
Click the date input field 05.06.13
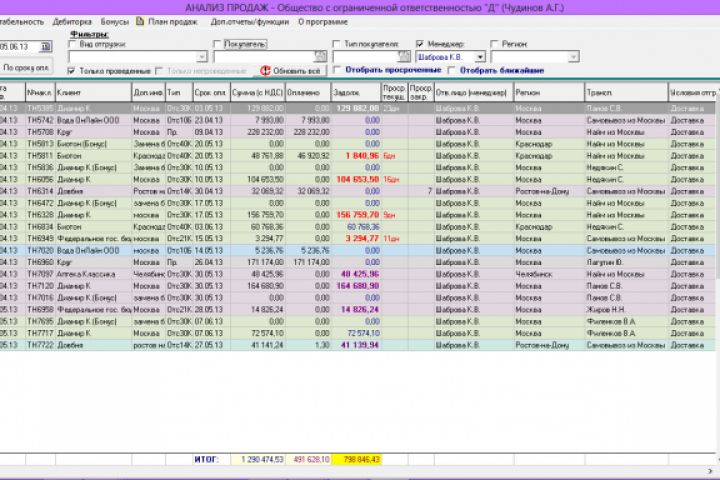point(20,47)
